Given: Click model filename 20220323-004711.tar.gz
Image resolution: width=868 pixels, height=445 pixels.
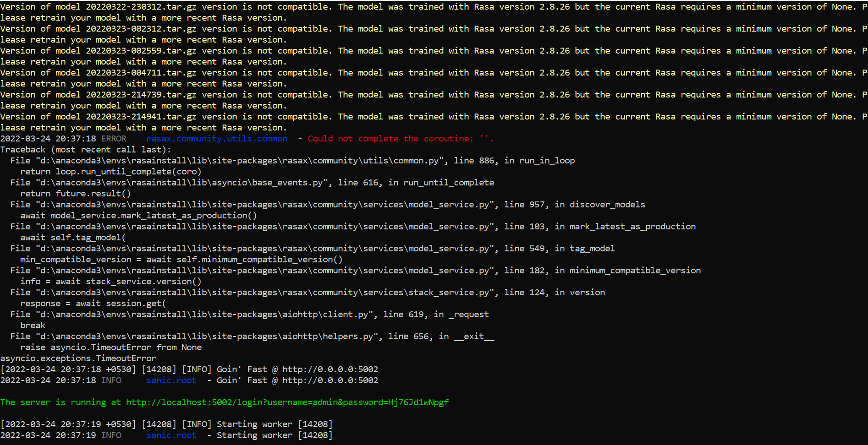Looking at the screenshot, I should (141, 73).
